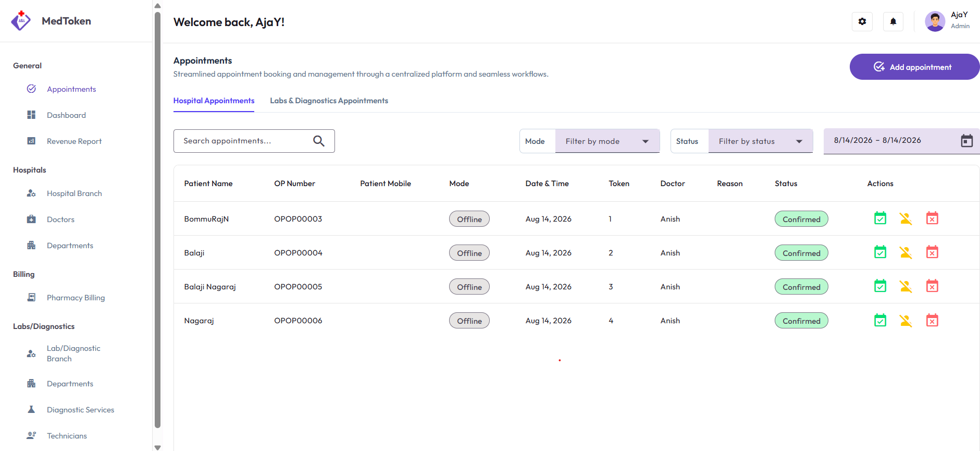The width and height of the screenshot is (980, 451).
Task: Click the date range field 8/14/2026
Action: 901,141
